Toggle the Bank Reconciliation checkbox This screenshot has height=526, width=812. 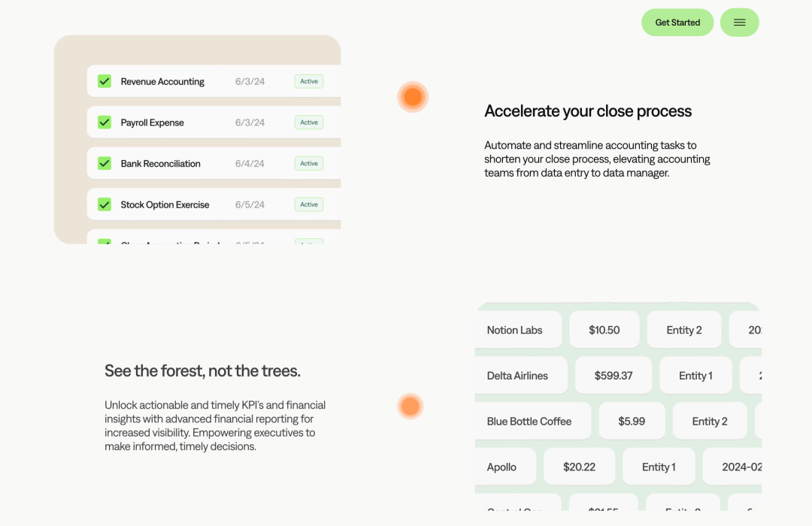(105, 164)
